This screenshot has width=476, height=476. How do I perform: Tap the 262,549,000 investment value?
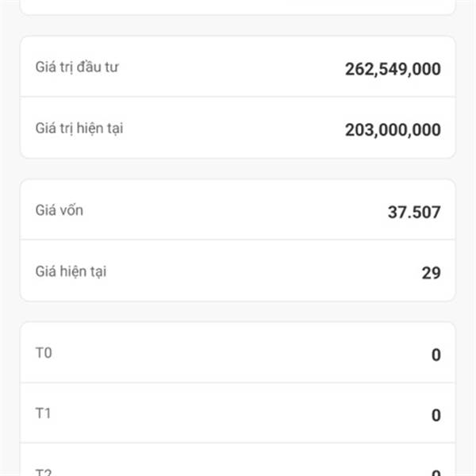(x=393, y=69)
